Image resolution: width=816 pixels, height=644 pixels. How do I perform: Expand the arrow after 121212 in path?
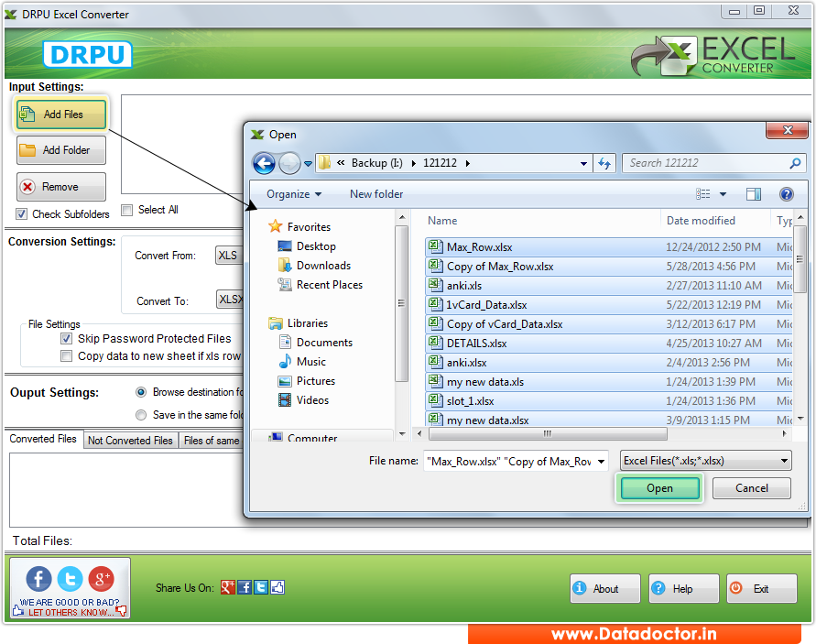(x=468, y=163)
